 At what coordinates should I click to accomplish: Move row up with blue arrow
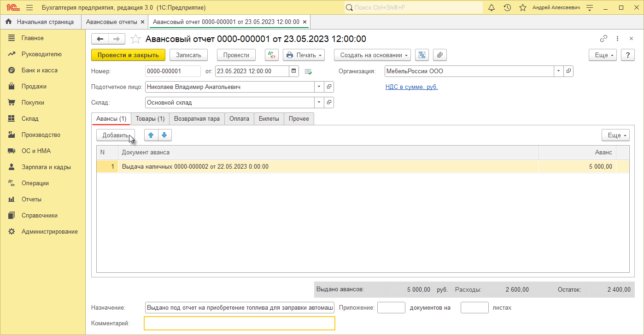point(151,135)
